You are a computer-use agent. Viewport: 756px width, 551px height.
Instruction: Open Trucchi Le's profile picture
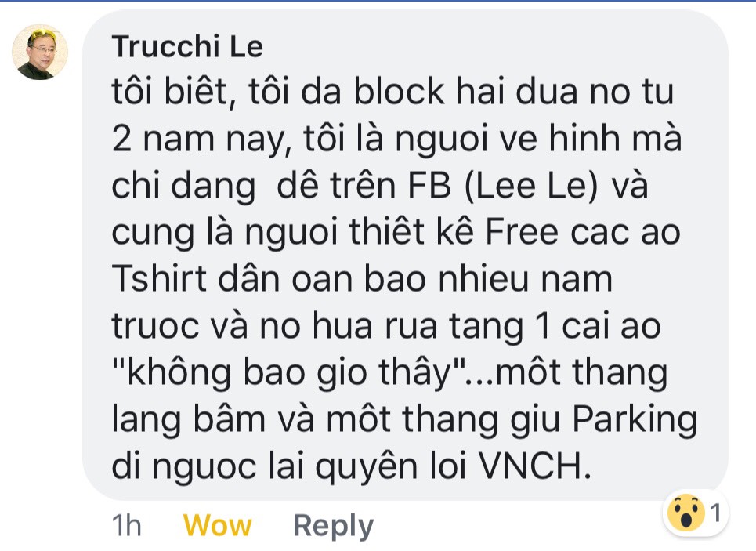[x=39, y=52]
